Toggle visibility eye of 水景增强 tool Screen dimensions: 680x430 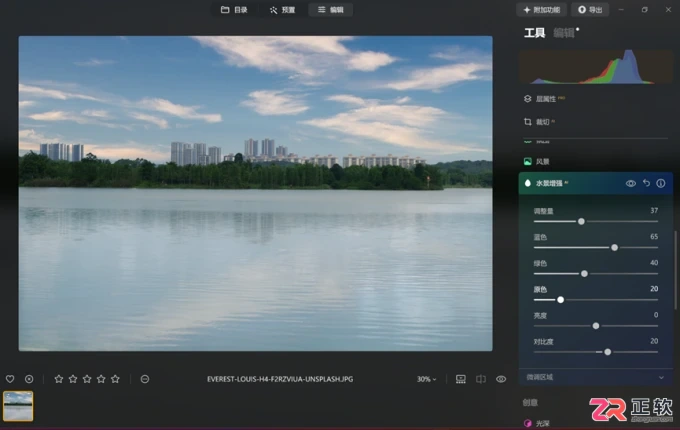(x=631, y=183)
